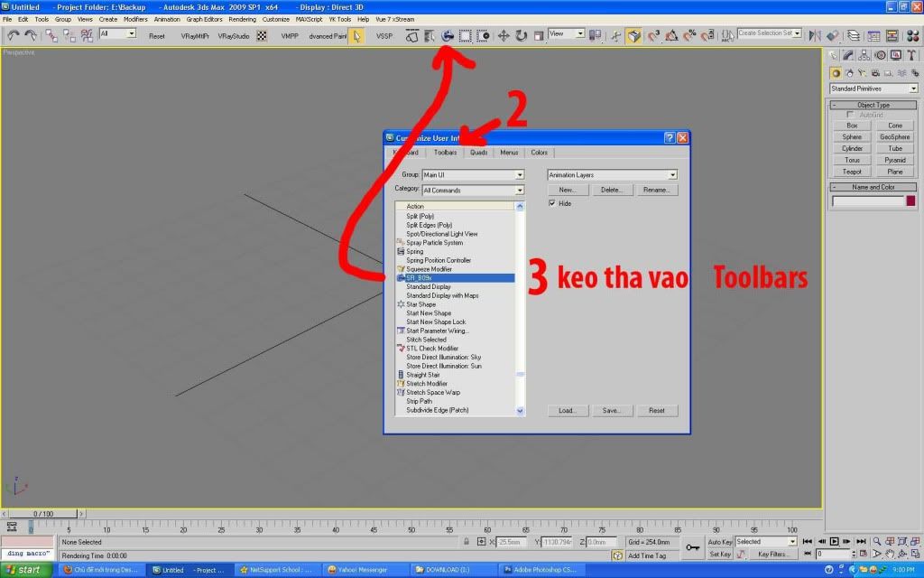Click the Pan View hand icon
The height and width of the screenshot is (578, 924).
pyautogui.click(x=890, y=554)
